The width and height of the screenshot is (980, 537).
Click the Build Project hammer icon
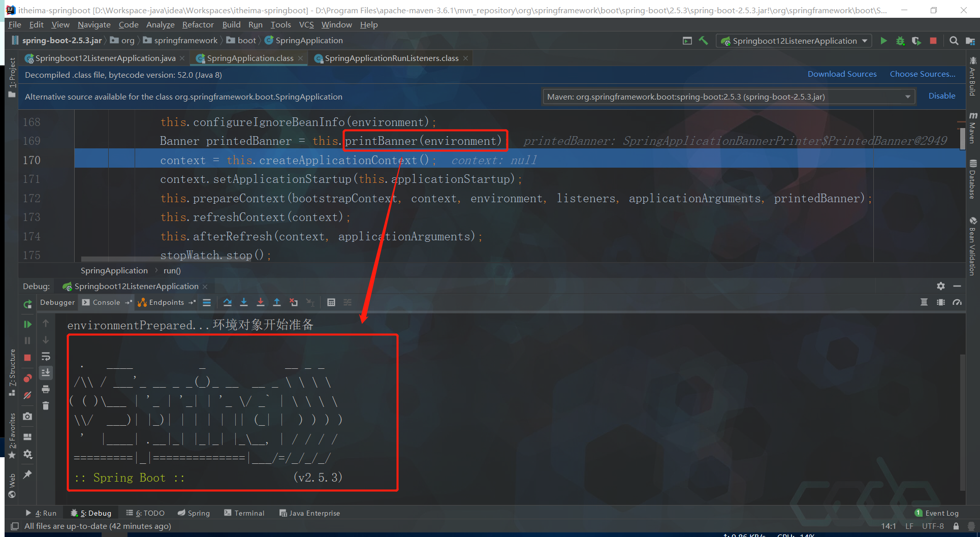(704, 41)
